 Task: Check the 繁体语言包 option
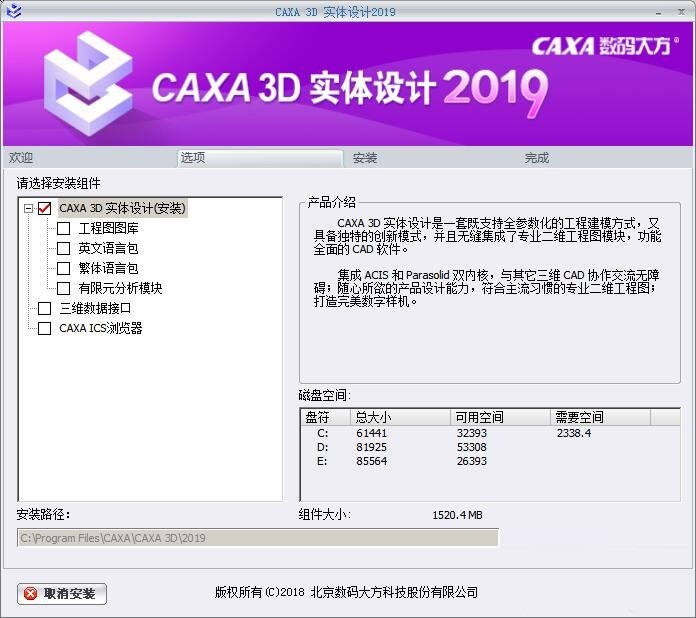63,268
